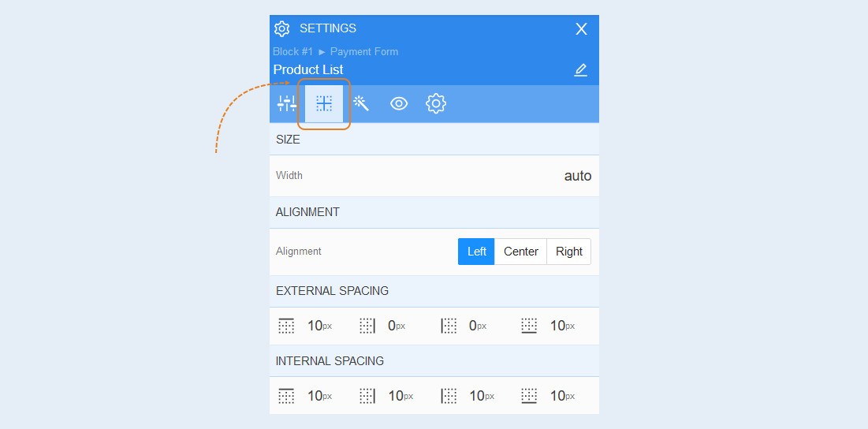Select the layout grid spacing tab
Screen dimensions: 868x429
click(x=324, y=103)
